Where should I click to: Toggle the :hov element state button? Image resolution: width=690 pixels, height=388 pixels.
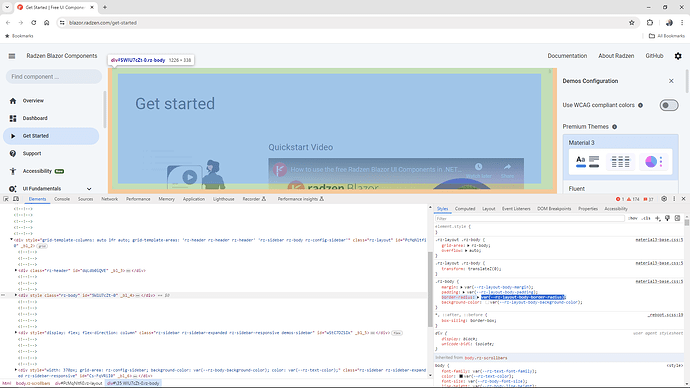coord(633,218)
